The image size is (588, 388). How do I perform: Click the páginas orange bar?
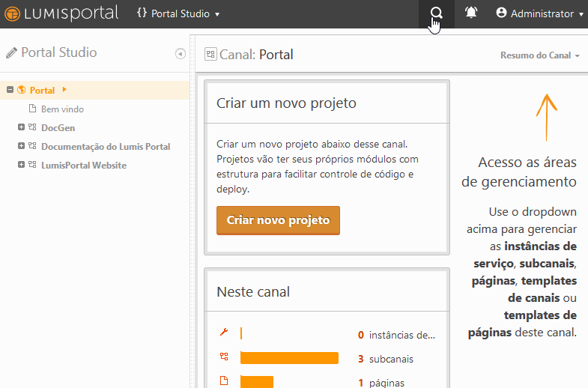click(257, 381)
